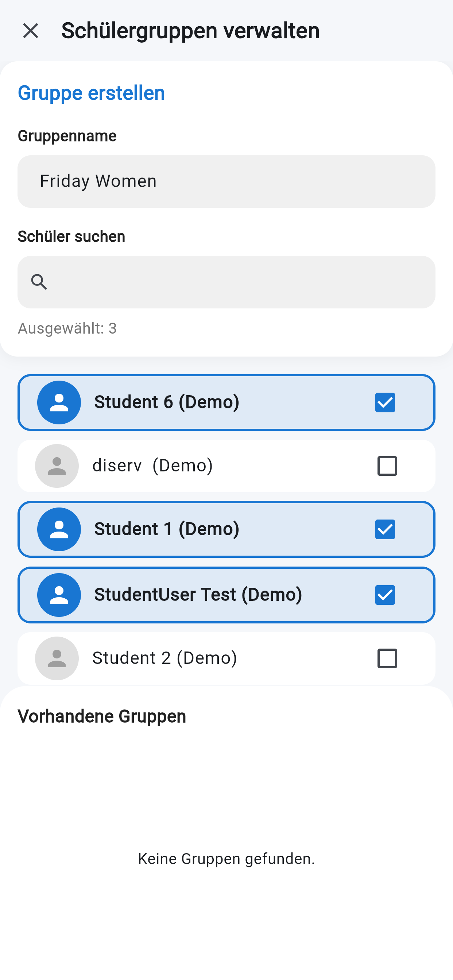Uncheck Student 1 (Demo) checkbox

pyautogui.click(x=385, y=529)
